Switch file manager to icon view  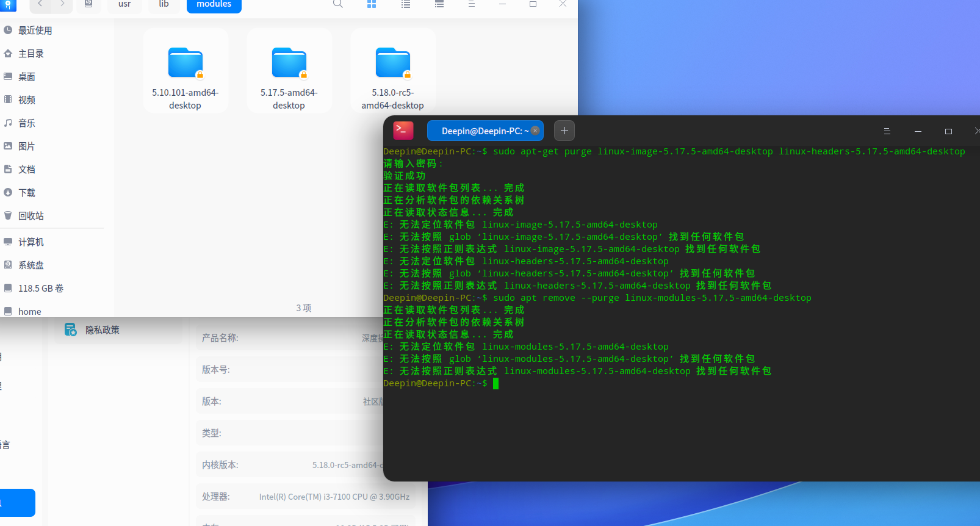coord(372,4)
